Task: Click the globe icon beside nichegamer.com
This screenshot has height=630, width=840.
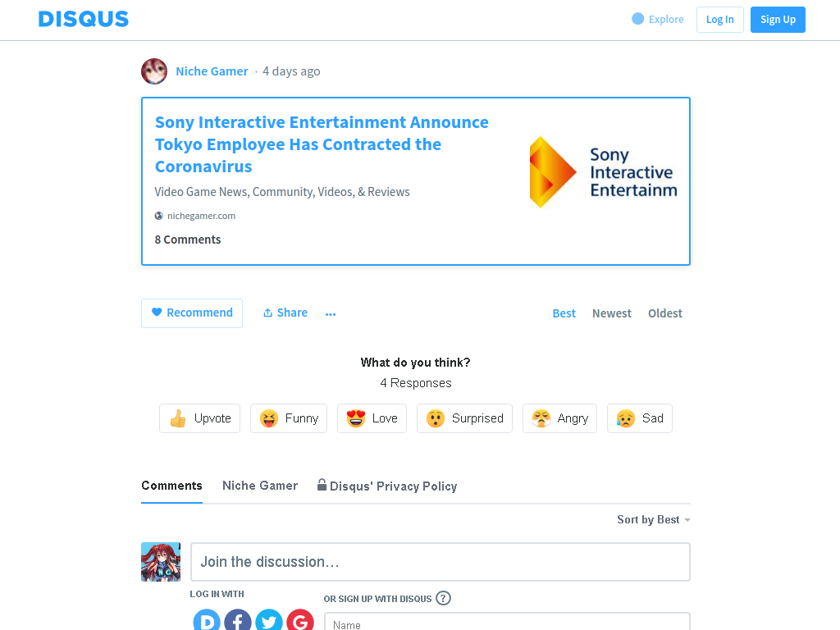Action: (159, 216)
